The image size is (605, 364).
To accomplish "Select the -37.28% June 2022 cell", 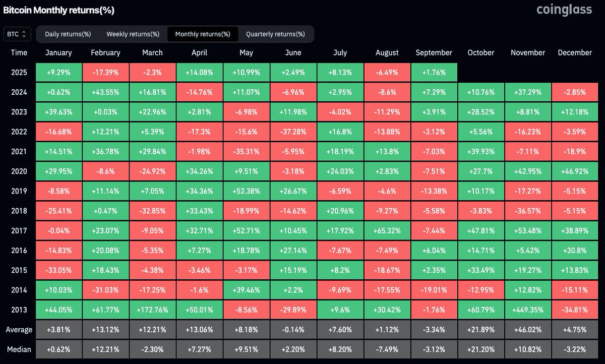I will click(x=293, y=132).
